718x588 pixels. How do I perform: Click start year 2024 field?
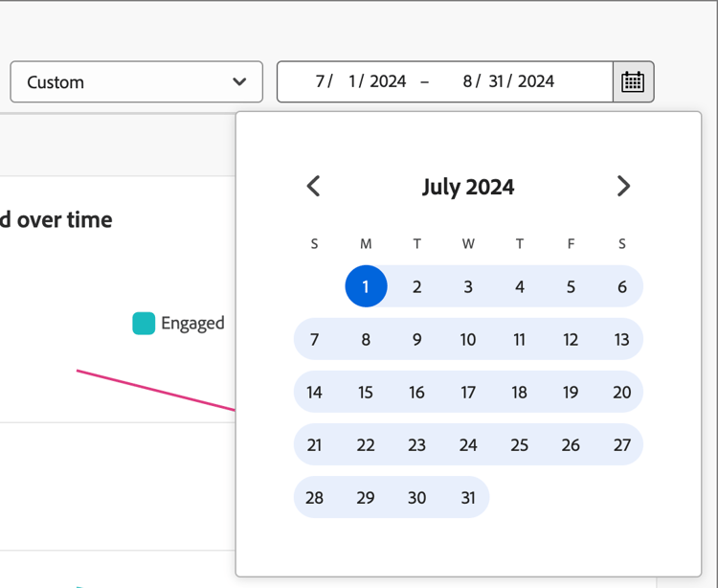[388, 81]
